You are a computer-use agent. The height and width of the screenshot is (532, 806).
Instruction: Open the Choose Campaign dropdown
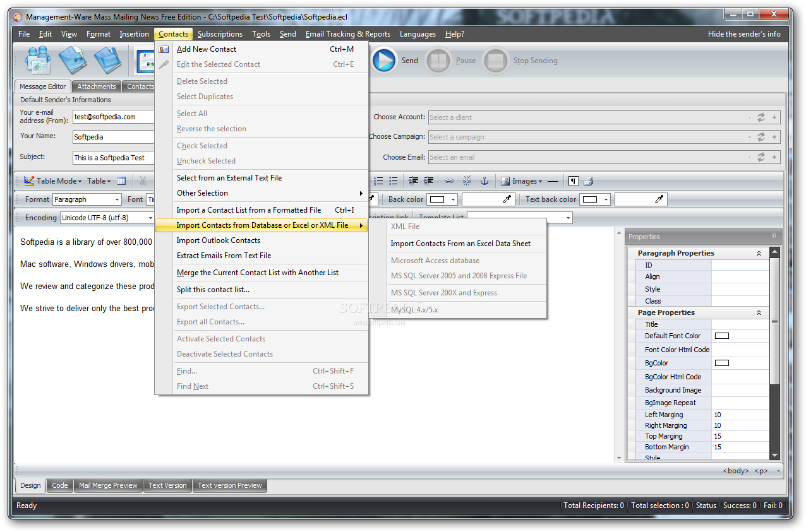click(749, 137)
